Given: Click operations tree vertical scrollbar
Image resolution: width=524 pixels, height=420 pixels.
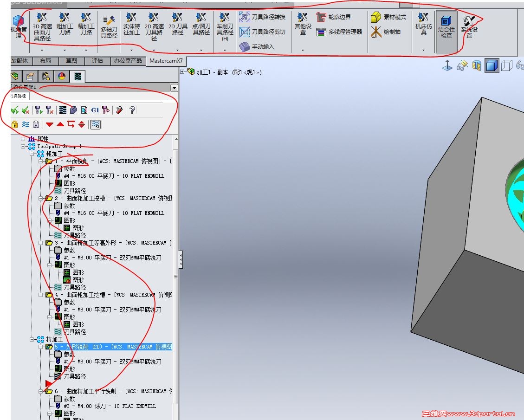Looking at the screenshot, I should (x=176, y=278).
